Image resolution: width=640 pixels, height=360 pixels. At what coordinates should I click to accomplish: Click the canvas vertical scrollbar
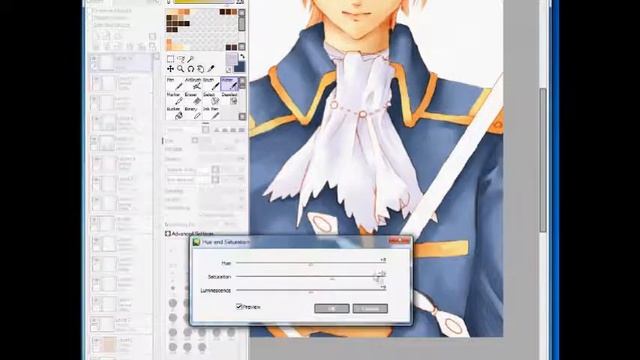pos(543,159)
